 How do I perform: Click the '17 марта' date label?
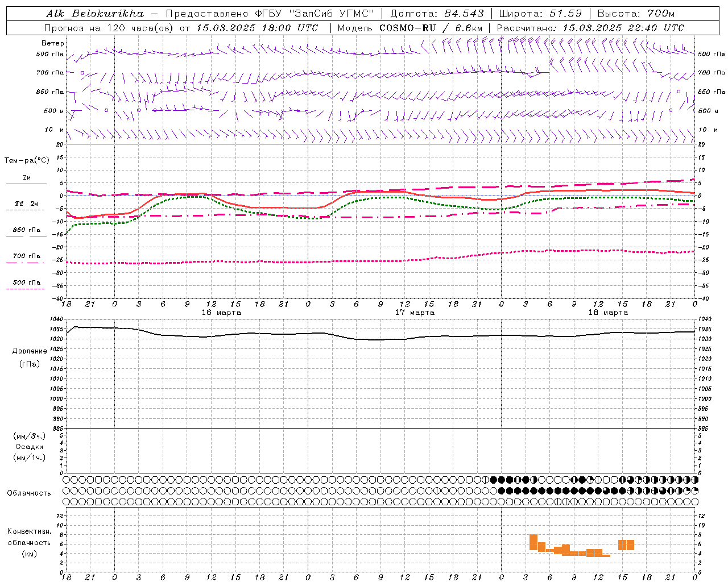(x=415, y=313)
